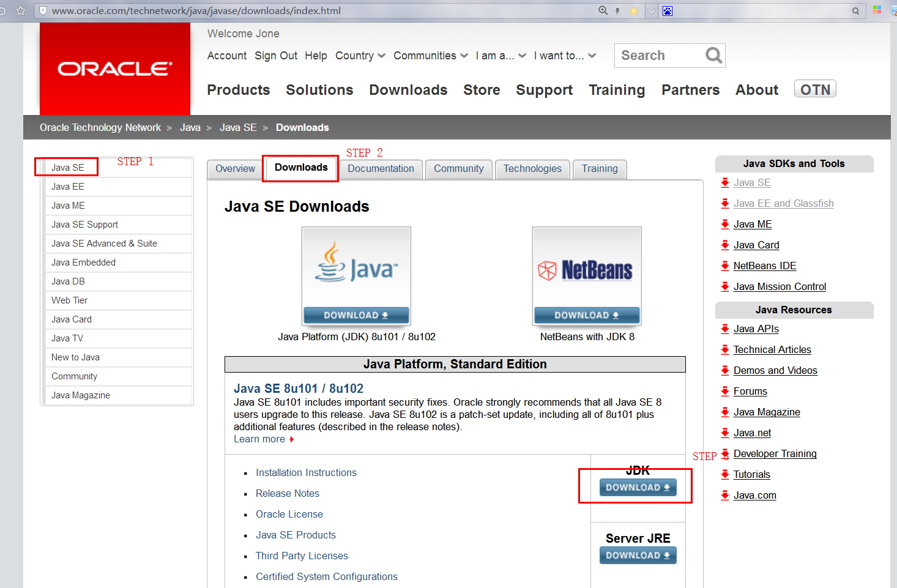Image resolution: width=897 pixels, height=588 pixels.
Task: Expand the Communities dropdown
Action: 431,56
